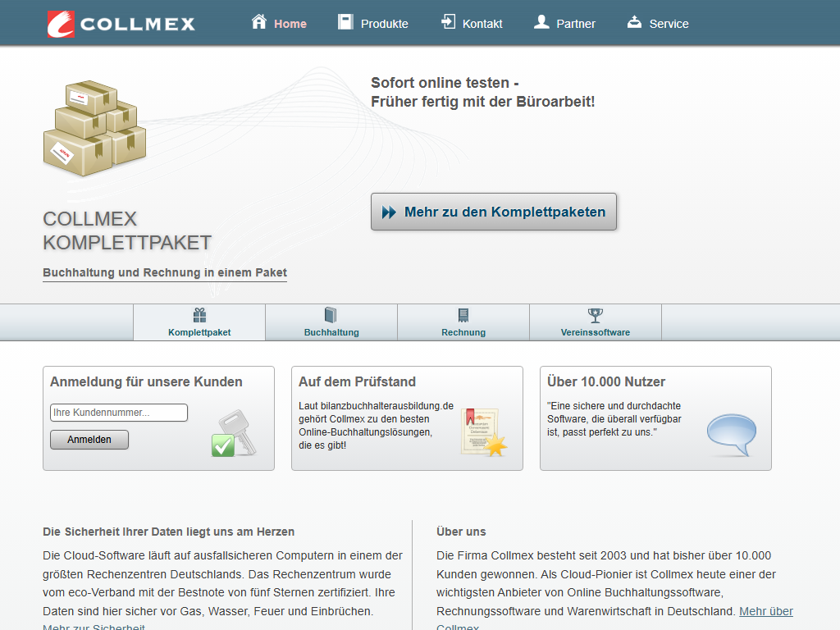
Task: Click the Collmex logo icon
Action: coord(61,24)
